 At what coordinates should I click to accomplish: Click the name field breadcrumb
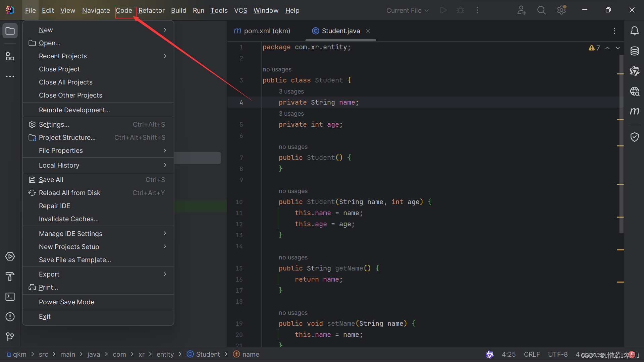(x=246, y=354)
